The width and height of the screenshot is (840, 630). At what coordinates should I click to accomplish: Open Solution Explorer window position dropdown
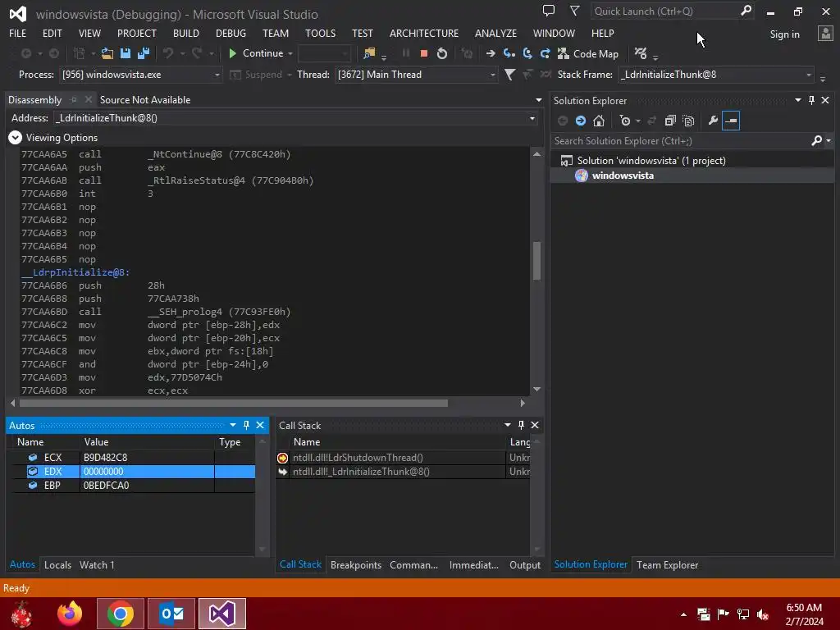pyautogui.click(x=797, y=100)
